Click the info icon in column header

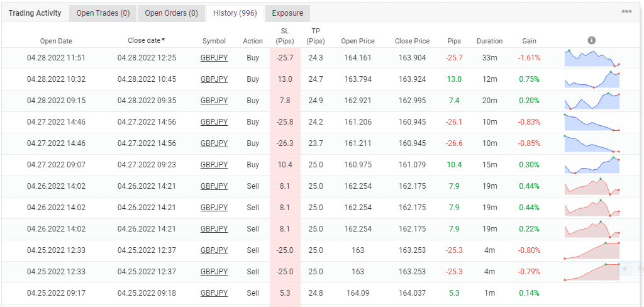click(591, 40)
